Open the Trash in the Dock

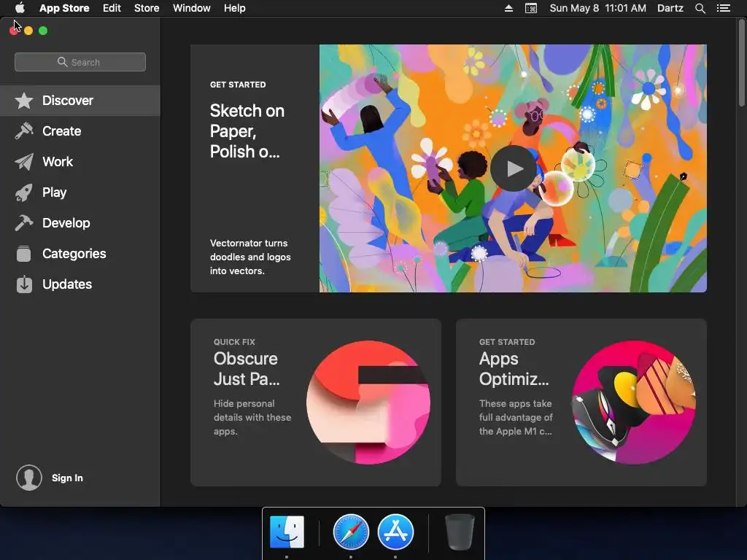click(x=460, y=532)
